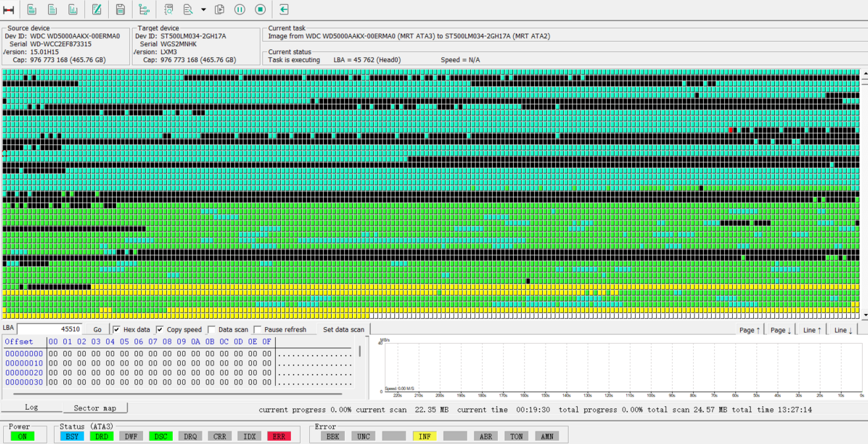Click the edit document pencil icon
868x444 pixels.
pos(97,9)
